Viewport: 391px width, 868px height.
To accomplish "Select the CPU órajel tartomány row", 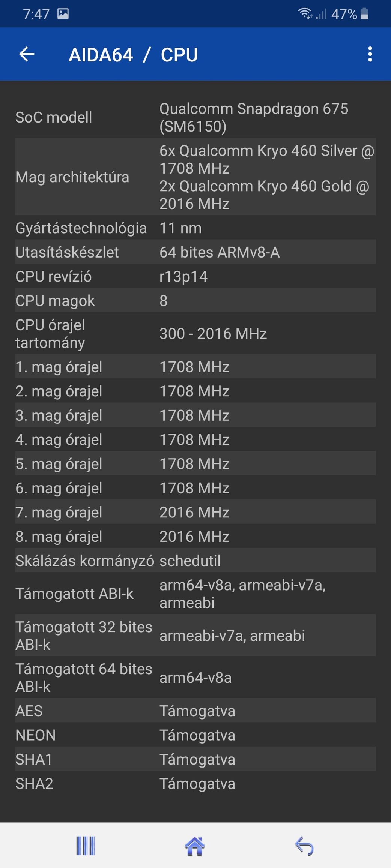I will [195, 334].
